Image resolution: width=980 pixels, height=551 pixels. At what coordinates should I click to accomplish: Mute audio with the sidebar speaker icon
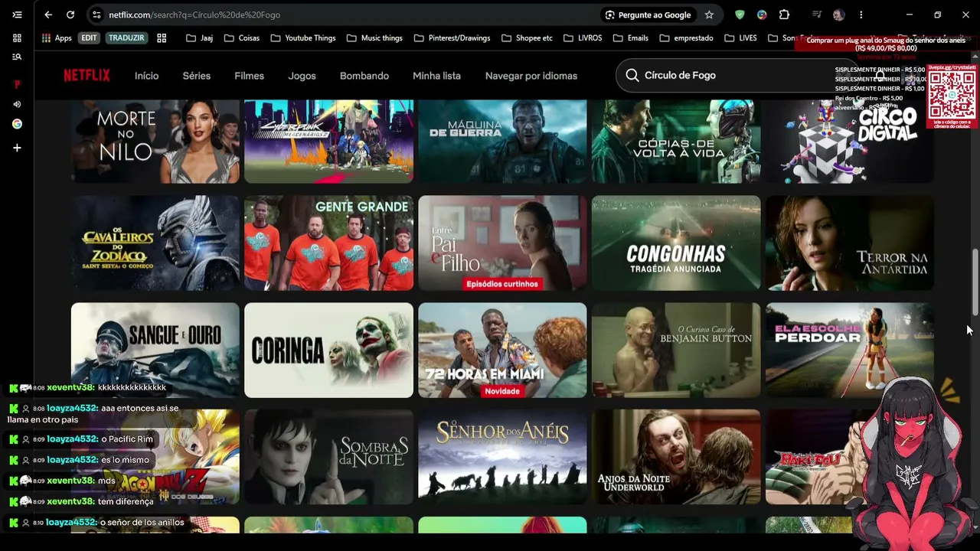click(17, 104)
